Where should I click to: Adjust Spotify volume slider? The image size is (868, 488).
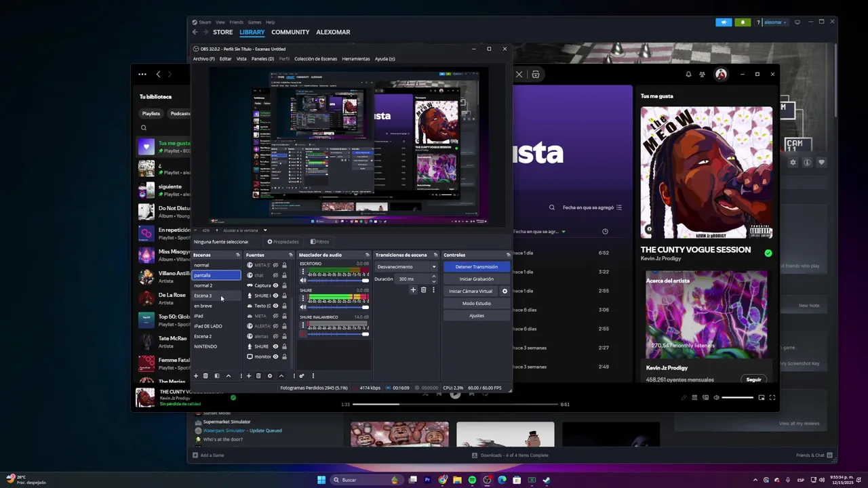coord(738,398)
